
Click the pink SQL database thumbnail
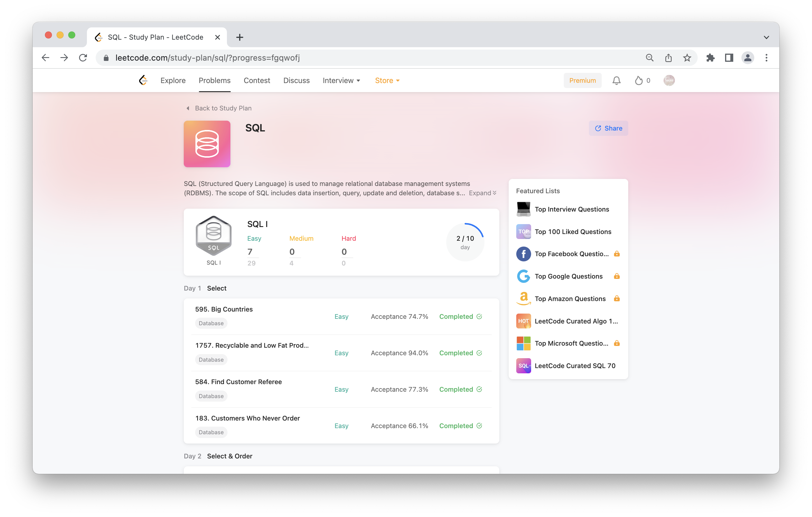tap(207, 144)
